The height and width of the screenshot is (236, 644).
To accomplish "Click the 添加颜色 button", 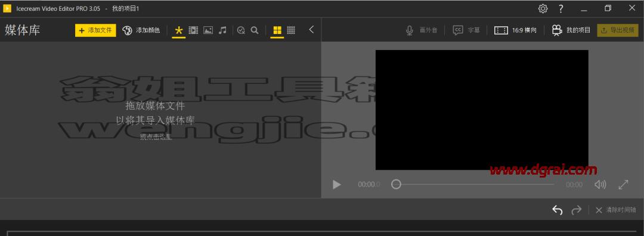I will tap(141, 30).
